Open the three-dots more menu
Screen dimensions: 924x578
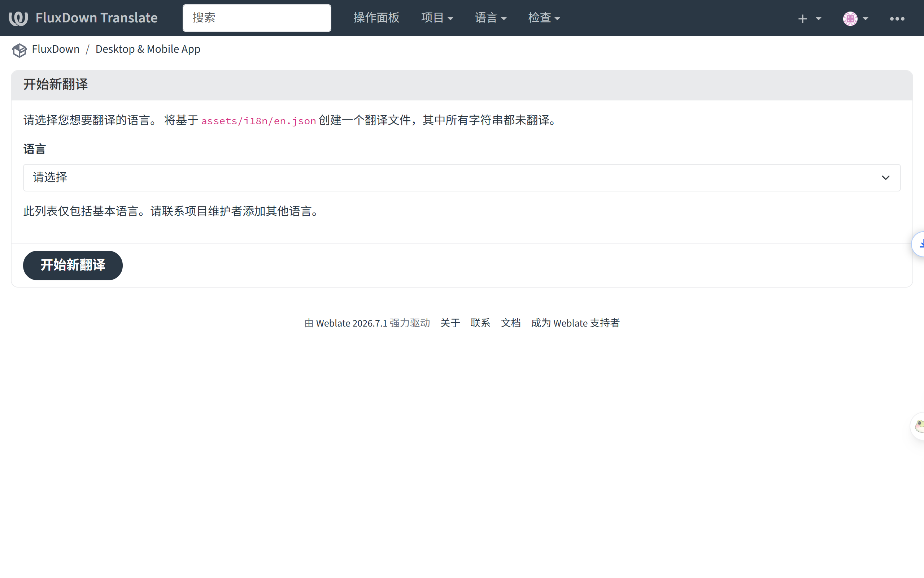[x=897, y=18]
